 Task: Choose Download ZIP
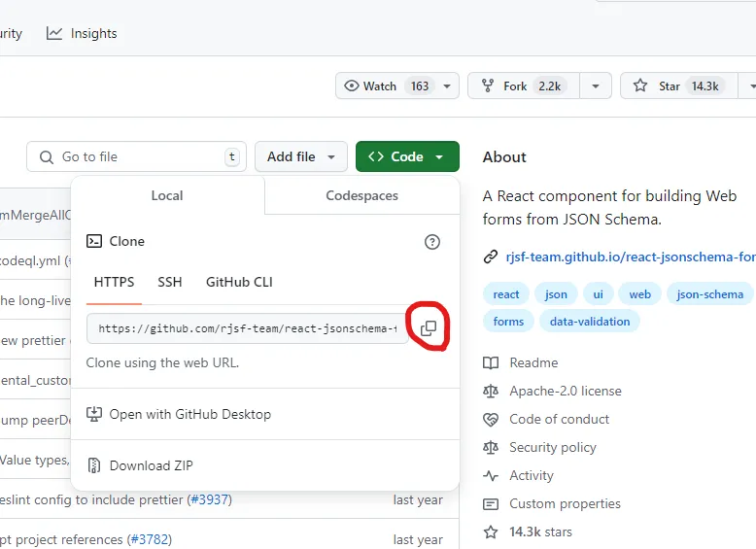point(140,465)
